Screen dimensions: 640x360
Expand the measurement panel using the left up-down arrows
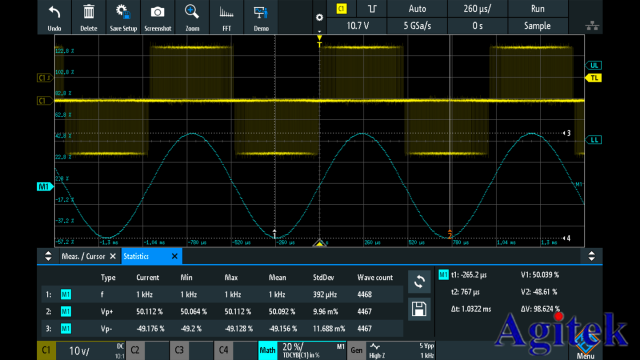pyautogui.click(x=48, y=256)
